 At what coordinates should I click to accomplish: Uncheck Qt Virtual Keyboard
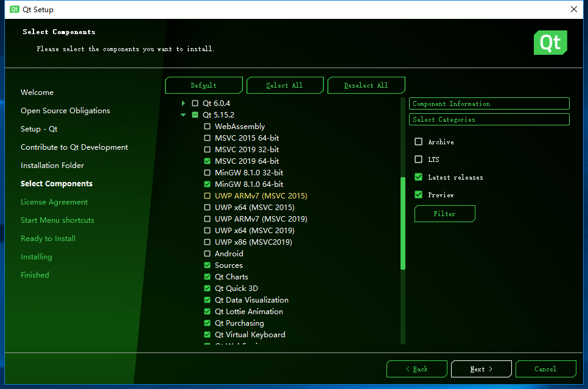click(207, 335)
